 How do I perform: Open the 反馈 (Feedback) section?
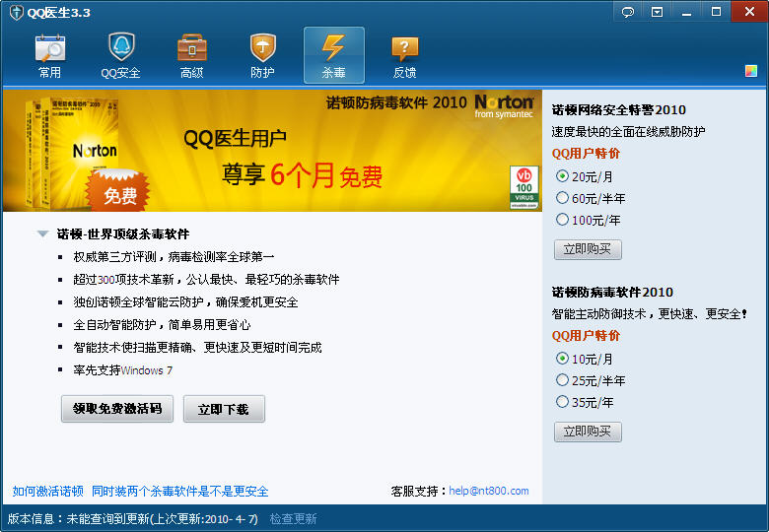[x=404, y=55]
